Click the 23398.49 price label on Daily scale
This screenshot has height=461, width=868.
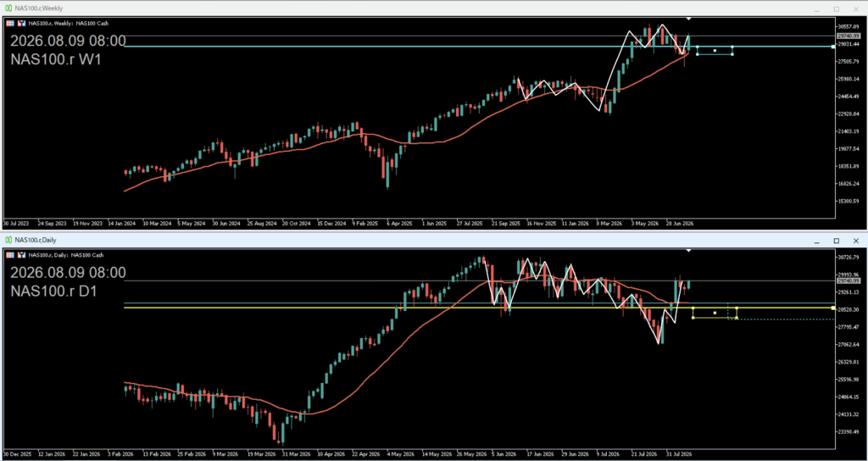pos(848,431)
